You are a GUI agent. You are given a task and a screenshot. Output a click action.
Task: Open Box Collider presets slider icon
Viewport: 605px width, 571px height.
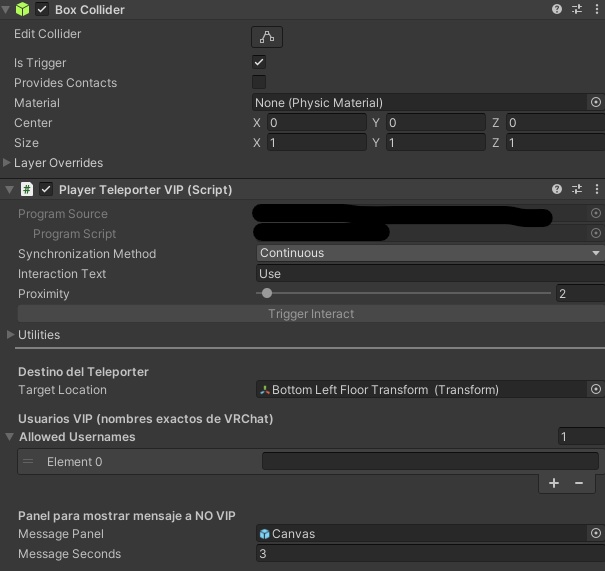click(577, 9)
